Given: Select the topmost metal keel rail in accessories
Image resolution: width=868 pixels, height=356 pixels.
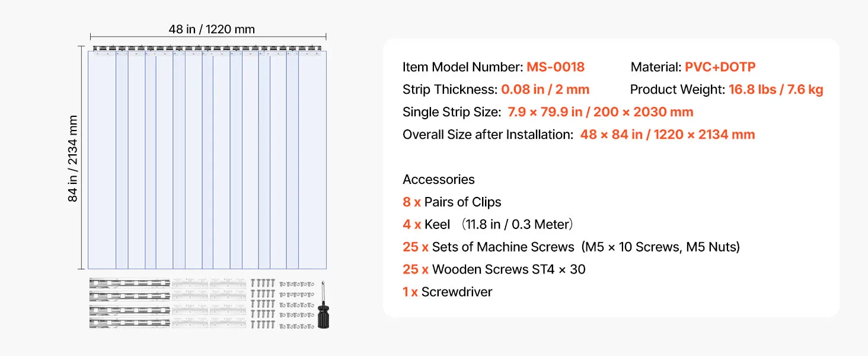Looking at the screenshot, I should coord(130,283).
